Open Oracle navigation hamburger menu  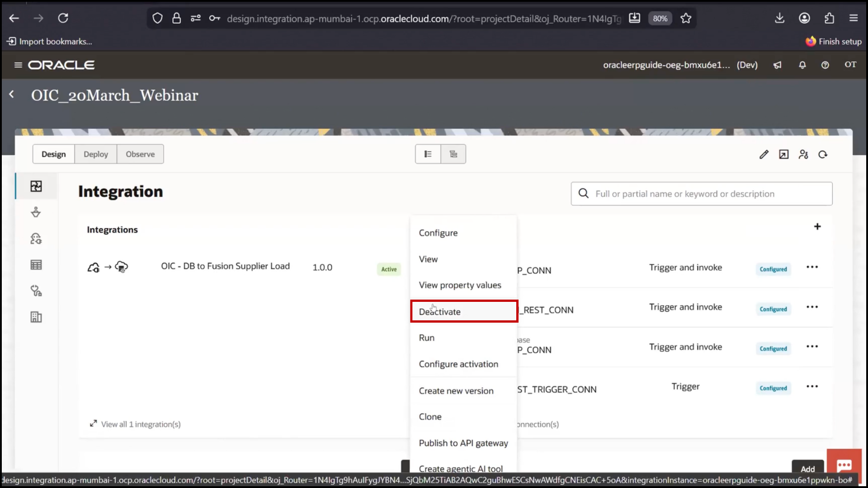click(18, 65)
